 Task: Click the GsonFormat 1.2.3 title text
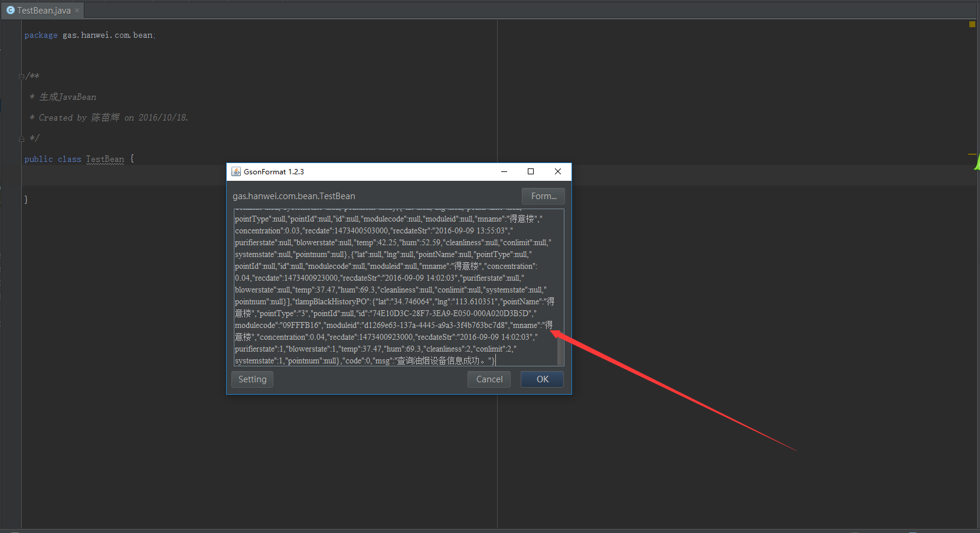coord(274,172)
